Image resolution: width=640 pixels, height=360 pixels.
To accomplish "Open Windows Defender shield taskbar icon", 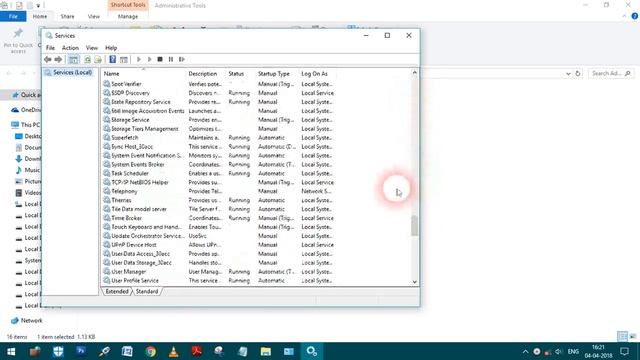I will (x=58, y=351).
